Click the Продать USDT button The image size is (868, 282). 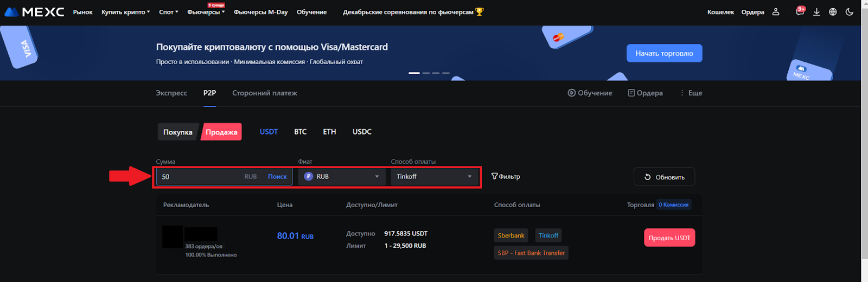(x=669, y=238)
